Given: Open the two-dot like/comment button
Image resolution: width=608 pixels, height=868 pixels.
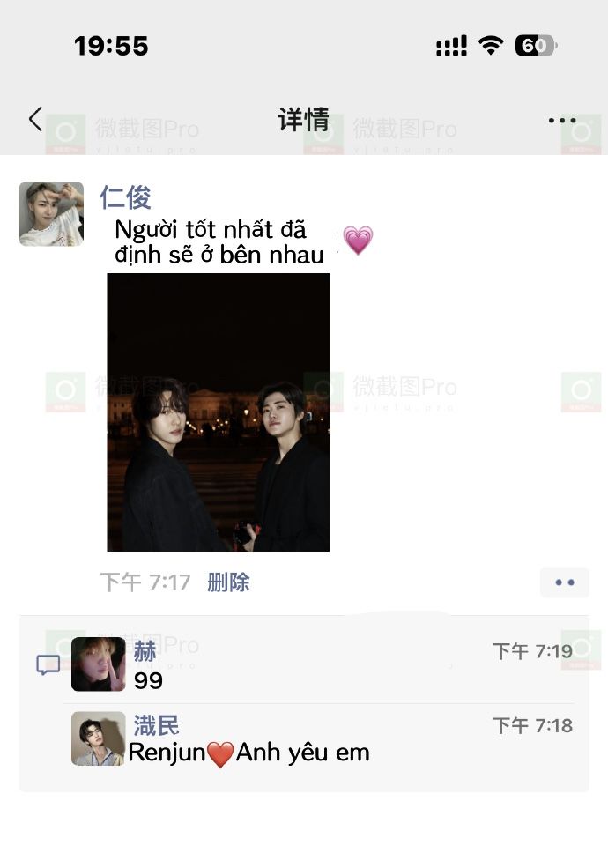Looking at the screenshot, I should 564,582.
